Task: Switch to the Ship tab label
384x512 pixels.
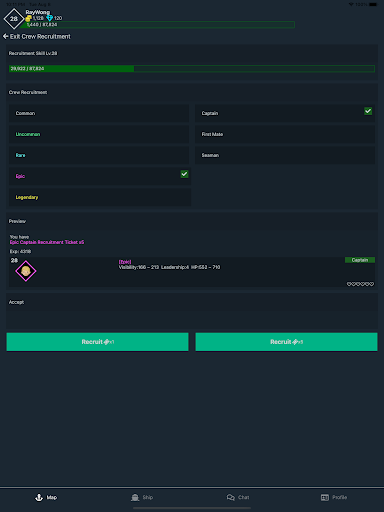Action: coord(148,497)
